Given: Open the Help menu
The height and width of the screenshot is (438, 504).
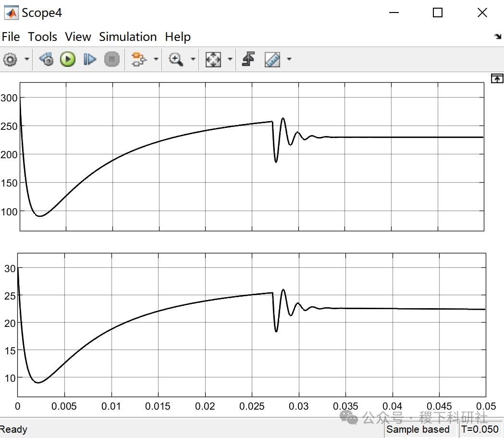Looking at the screenshot, I should click(x=178, y=37).
